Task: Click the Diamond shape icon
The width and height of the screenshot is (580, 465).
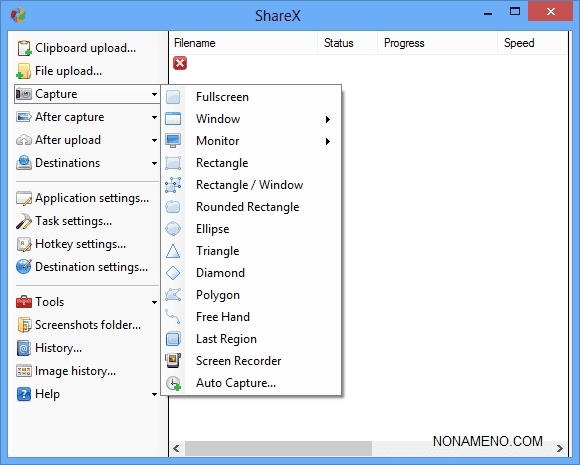Action: click(x=173, y=273)
